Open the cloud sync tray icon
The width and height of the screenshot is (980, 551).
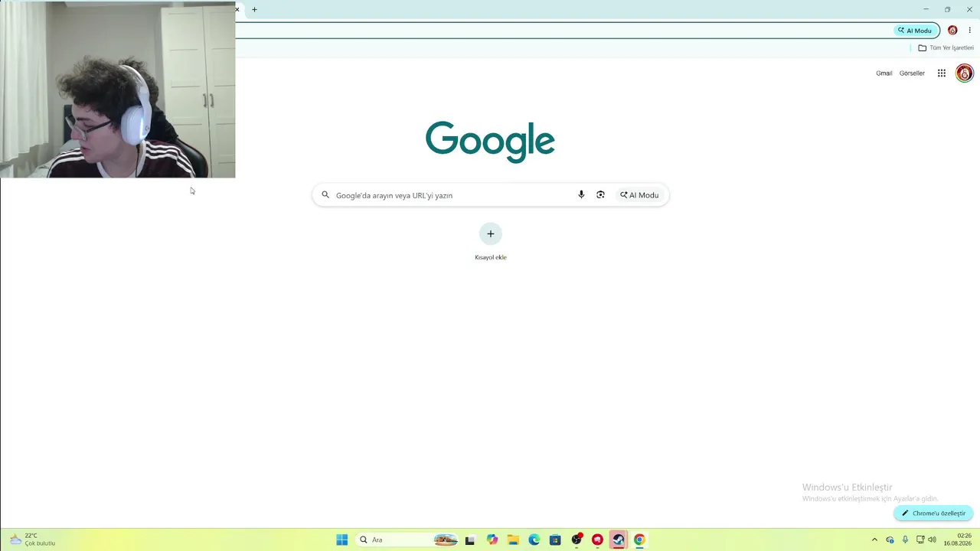coord(890,540)
